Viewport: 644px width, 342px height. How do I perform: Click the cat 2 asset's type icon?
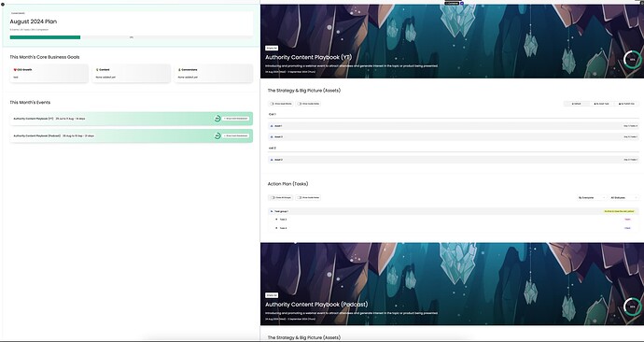272,160
